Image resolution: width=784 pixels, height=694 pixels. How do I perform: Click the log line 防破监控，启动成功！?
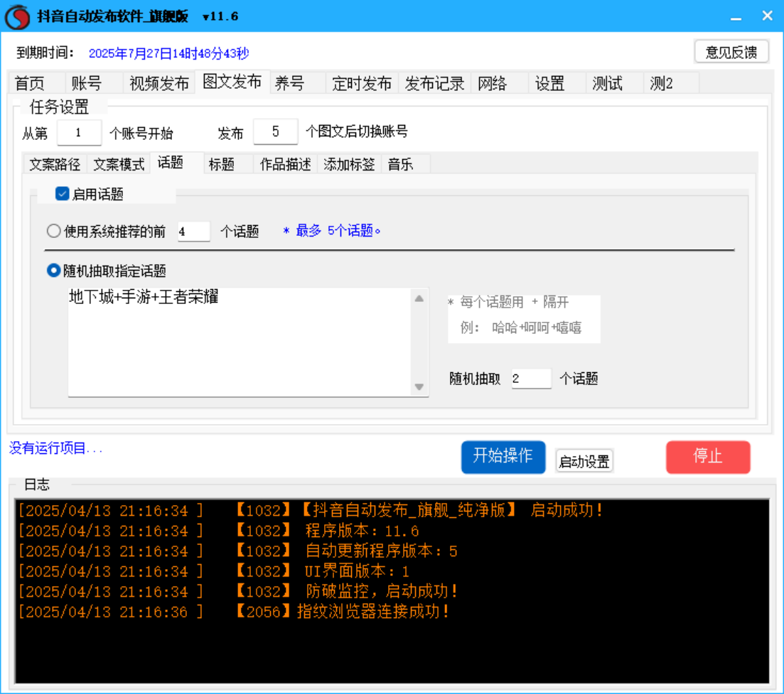point(238,592)
